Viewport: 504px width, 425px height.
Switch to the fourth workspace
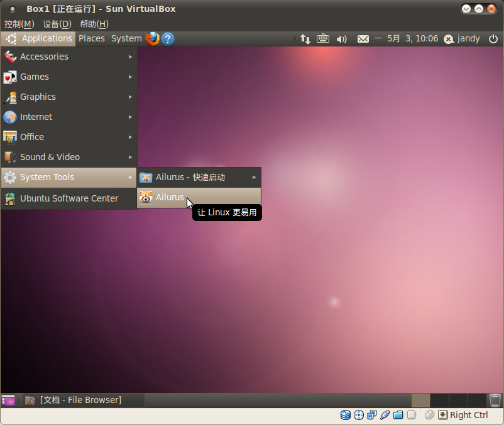pyautogui.click(x=477, y=401)
